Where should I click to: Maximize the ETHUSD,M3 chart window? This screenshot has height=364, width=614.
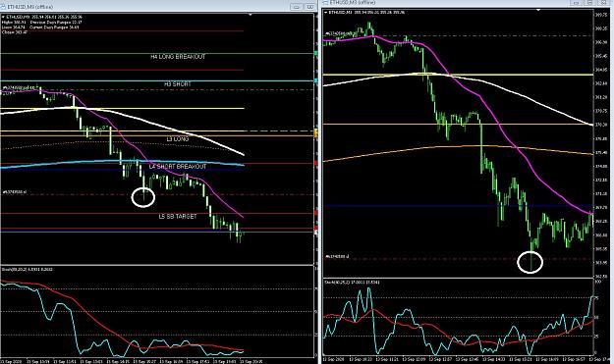point(589,2)
